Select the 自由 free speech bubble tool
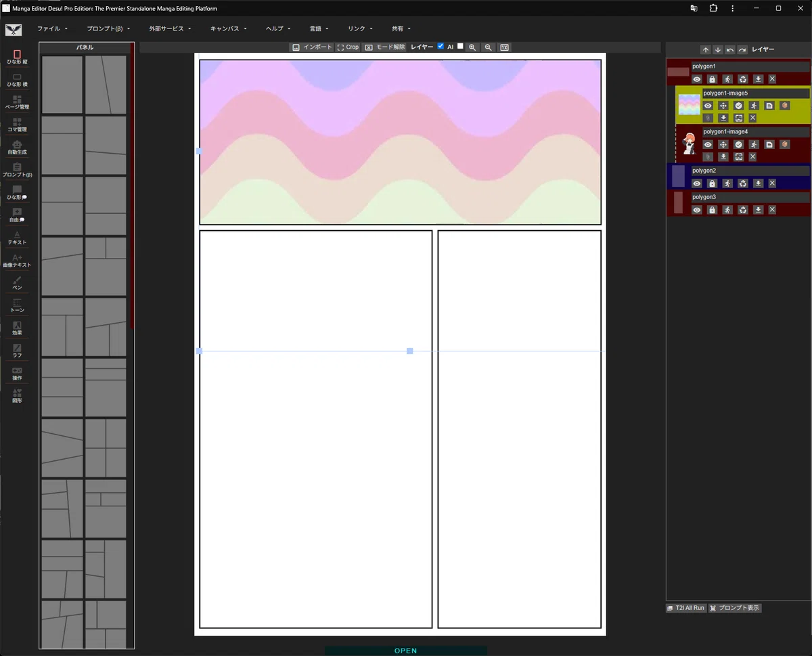Image resolution: width=812 pixels, height=656 pixels. click(x=17, y=215)
